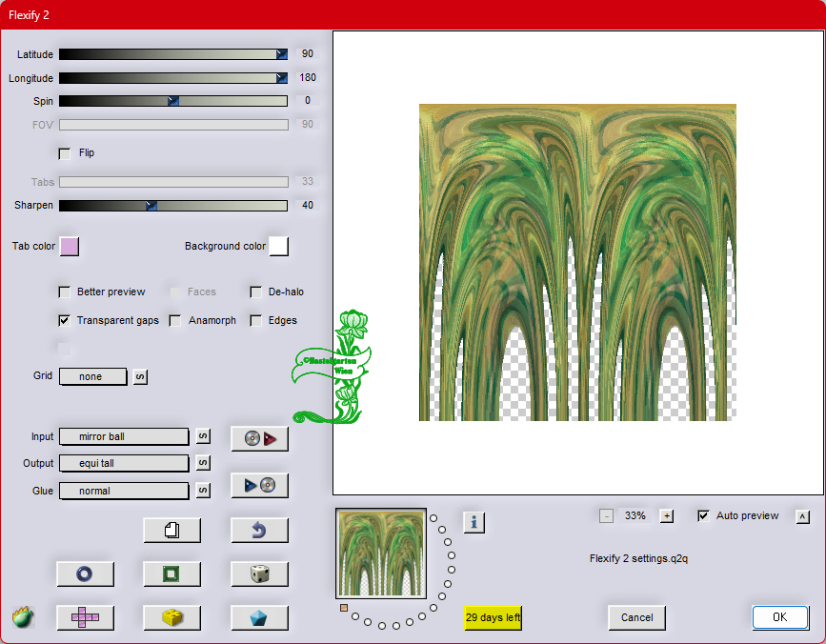826x644 pixels.
Task: Click the plus button to zoom in preview
Action: (667, 516)
